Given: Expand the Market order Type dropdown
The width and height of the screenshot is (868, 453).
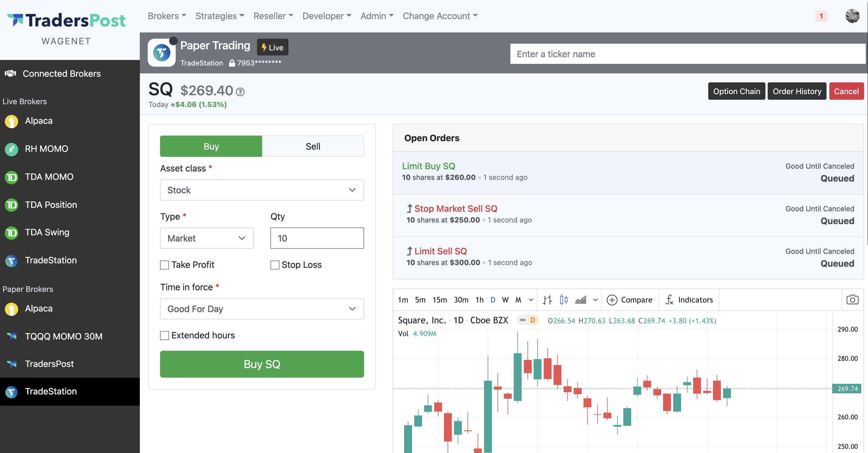Looking at the screenshot, I should (x=207, y=238).
